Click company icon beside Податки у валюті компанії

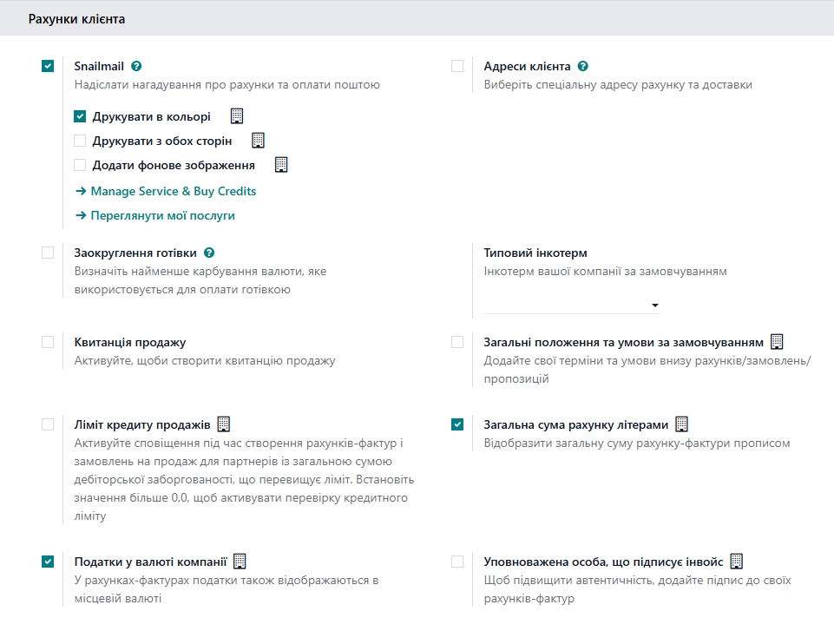pos(240,562)
